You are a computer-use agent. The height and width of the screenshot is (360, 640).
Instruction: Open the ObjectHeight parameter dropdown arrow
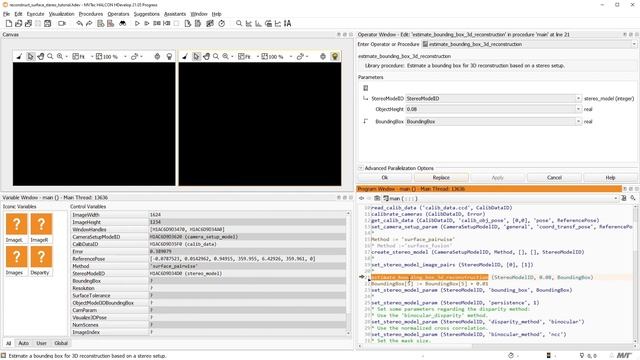tap(578, 109)
